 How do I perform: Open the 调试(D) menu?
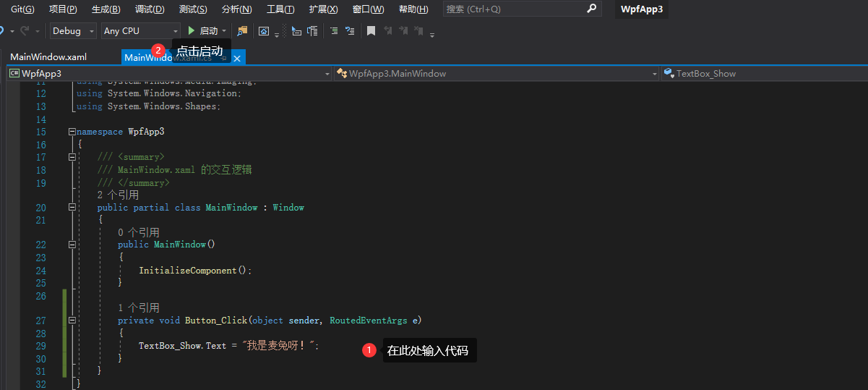pyautogui.click(x=150, y=9)
